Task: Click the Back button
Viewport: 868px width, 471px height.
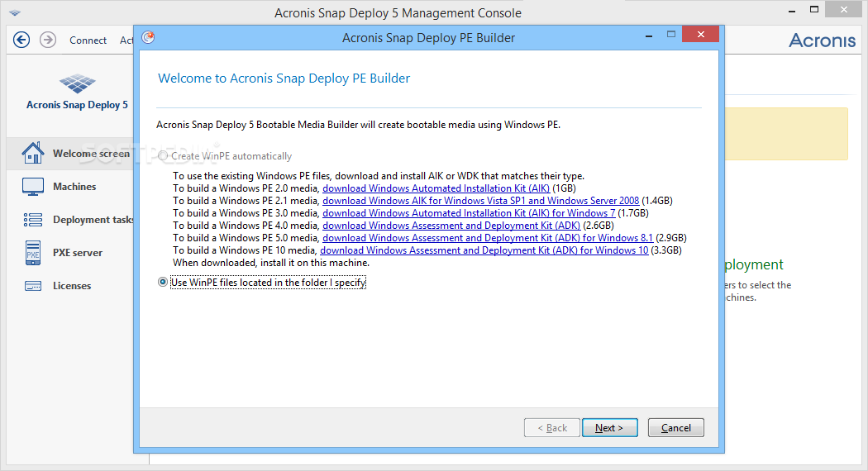Action: [552, 428]
